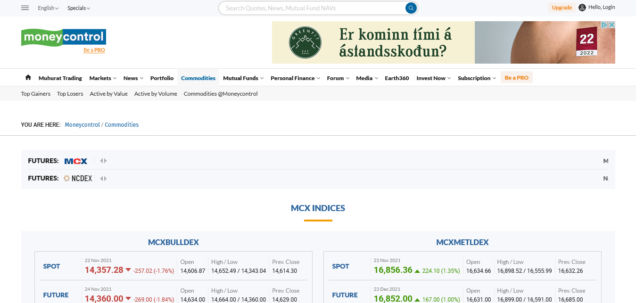The image size is (644, 303).
Task: Open the AdChoices info icon on the ad
Action: pyautogui.click(x=604, y=25)
